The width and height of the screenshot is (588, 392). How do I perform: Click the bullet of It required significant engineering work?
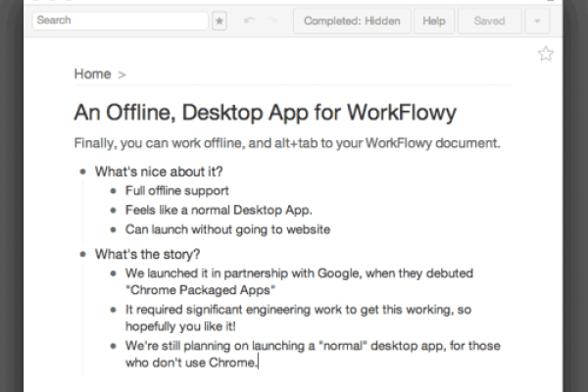114,311
